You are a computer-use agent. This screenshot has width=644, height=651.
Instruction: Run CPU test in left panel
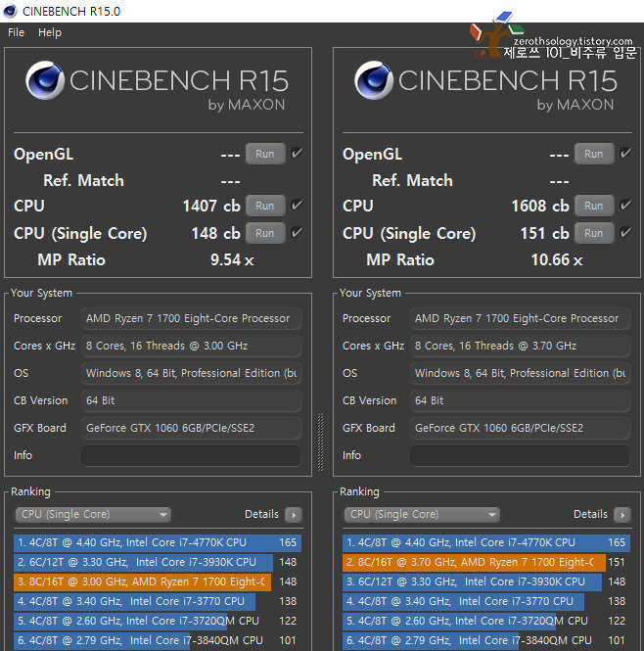click(265, 206)
